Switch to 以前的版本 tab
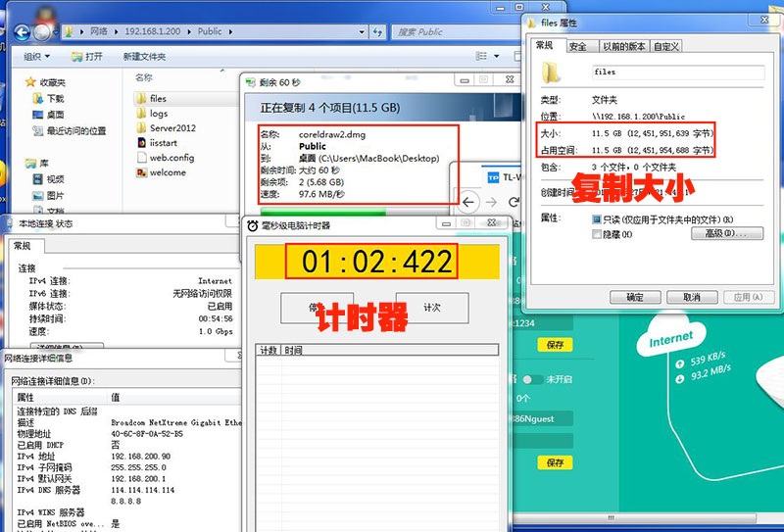The width and height of the screenshot is (784, 532). click(624, 46)
